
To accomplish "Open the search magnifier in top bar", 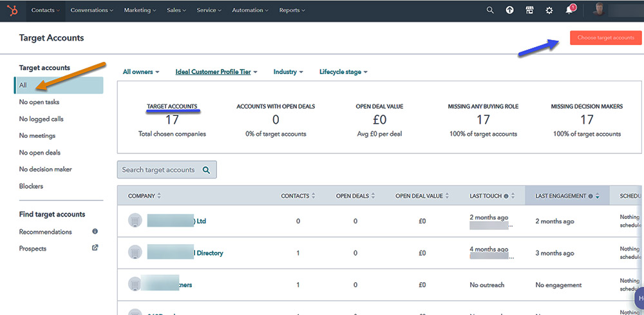I will click(x=490, y=10).
